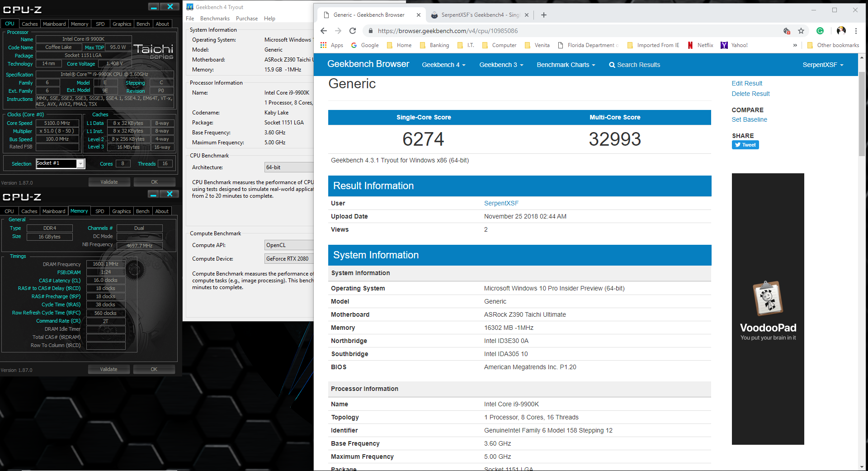Click the Geekbench Browser logo link
Viewport: 868px width, 471px height.
(x=368, y=64)
